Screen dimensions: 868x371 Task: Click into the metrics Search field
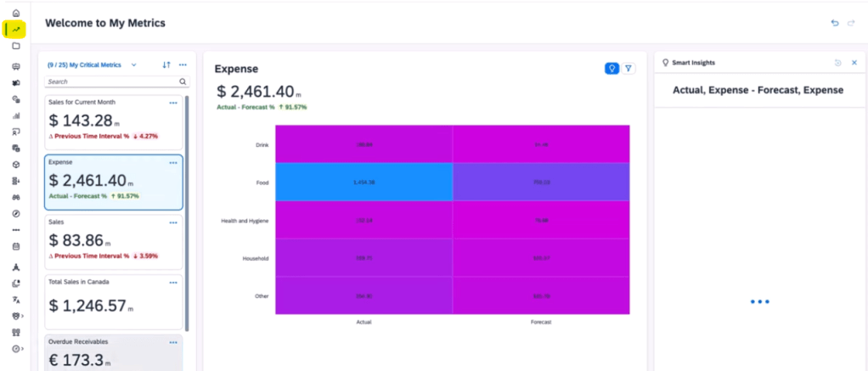(110, 82)
